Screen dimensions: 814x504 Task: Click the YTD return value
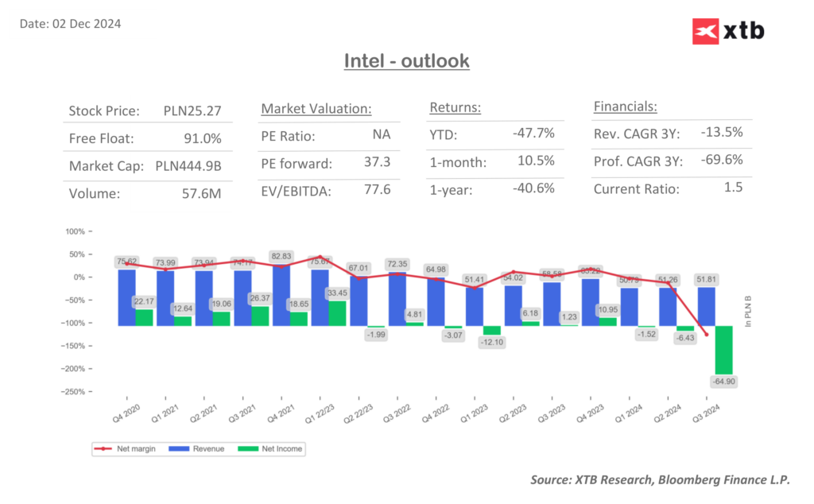tap(533, 134)
